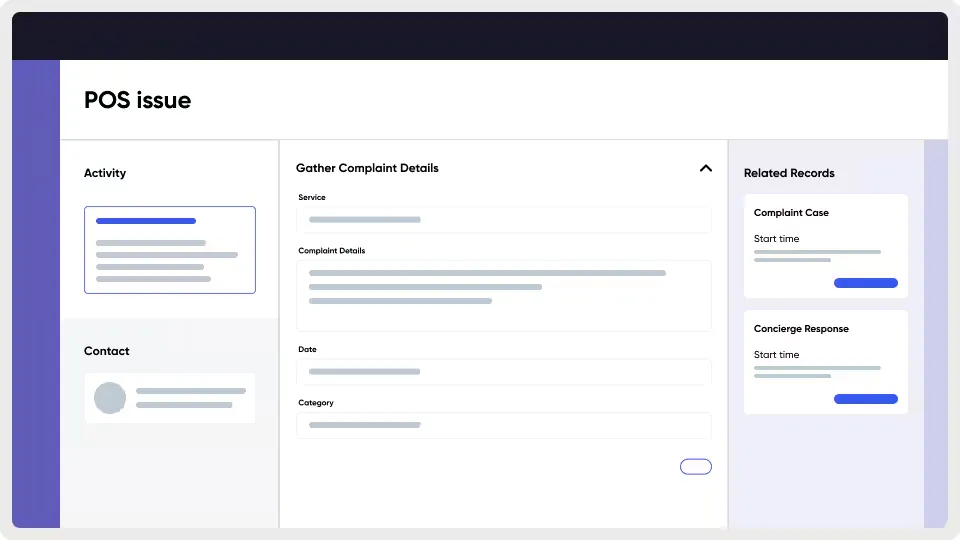Open the Category field

coord(504,425)
